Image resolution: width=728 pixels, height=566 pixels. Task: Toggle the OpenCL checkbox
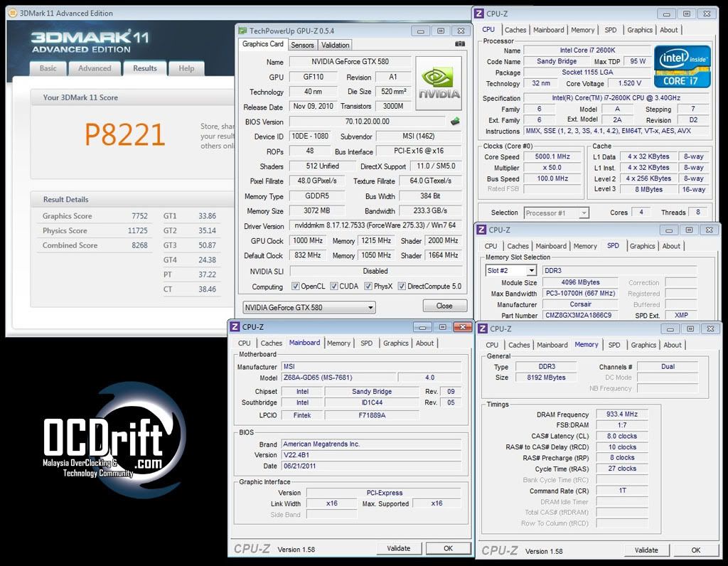pos(296,287)
